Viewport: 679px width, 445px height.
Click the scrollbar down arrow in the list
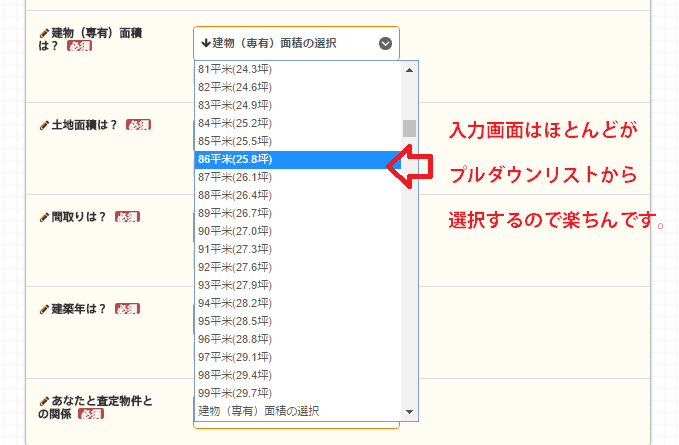[x=409, y=412]
